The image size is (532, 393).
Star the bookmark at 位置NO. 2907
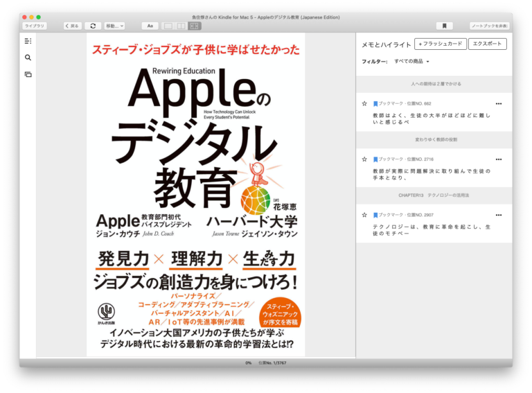364,215
